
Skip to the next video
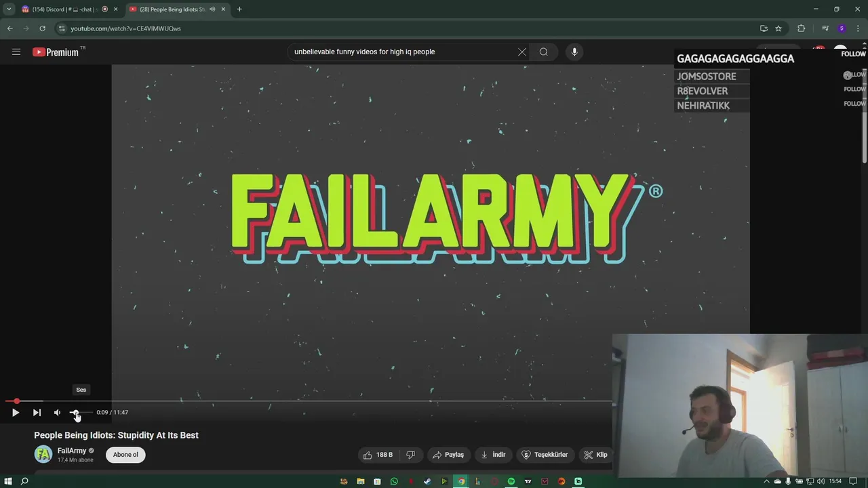[x=37, y=412]
